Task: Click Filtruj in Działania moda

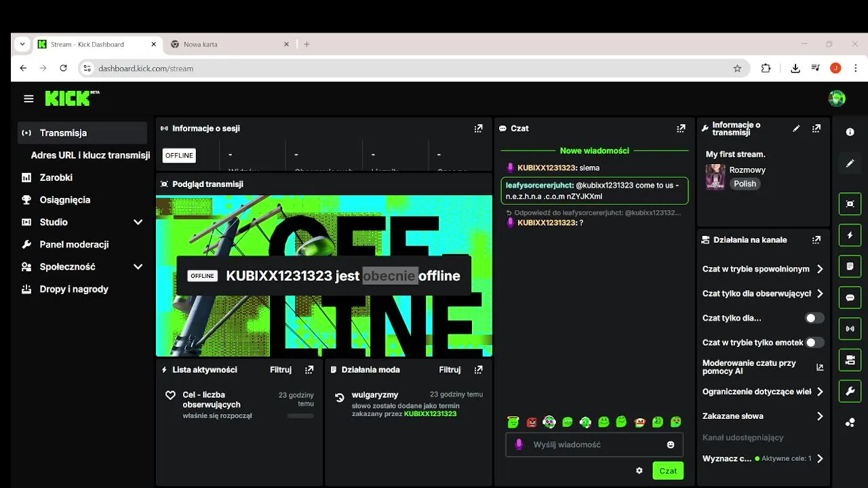Action: pos(450,369)
